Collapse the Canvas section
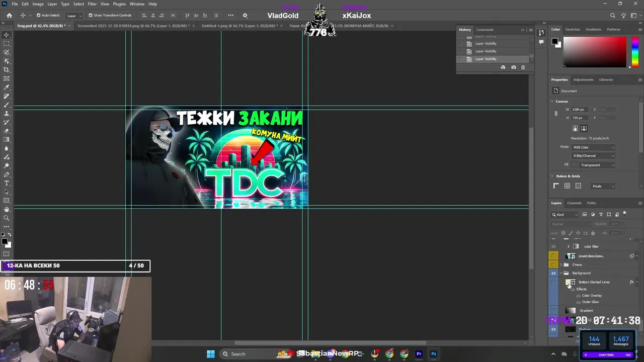The width and height of the screenshot is (644, 362). coord(552,102)
